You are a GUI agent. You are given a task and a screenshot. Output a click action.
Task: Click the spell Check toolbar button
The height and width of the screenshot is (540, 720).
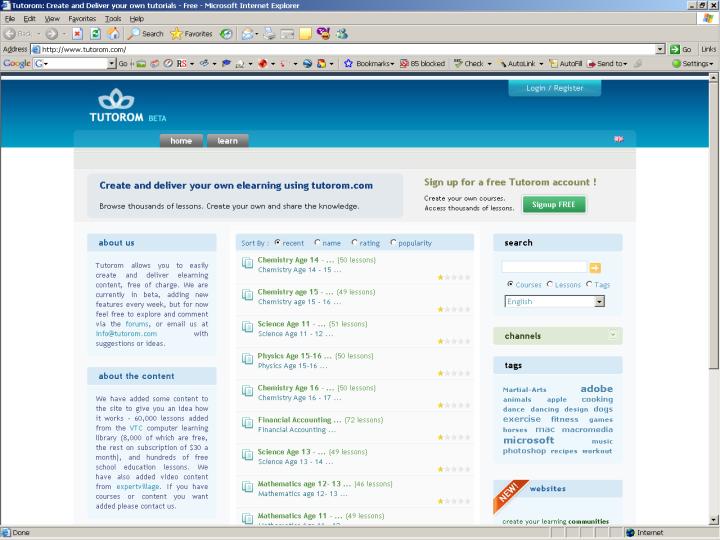(469, 63)
